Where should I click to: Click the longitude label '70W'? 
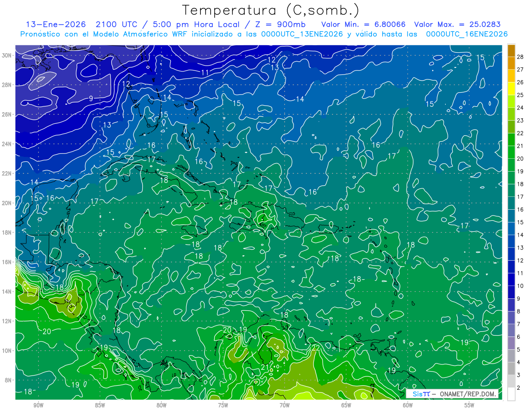[285, 405]
